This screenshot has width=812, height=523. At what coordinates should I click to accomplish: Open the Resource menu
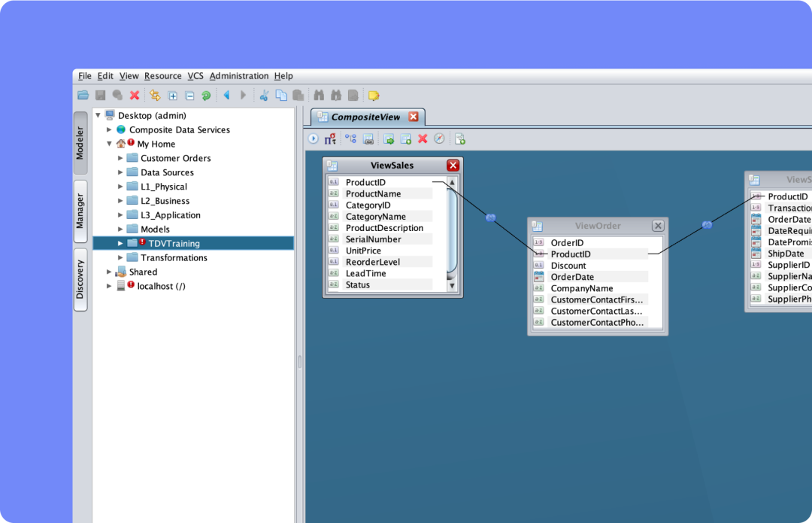pyautogui.click(x=162, y=76)
